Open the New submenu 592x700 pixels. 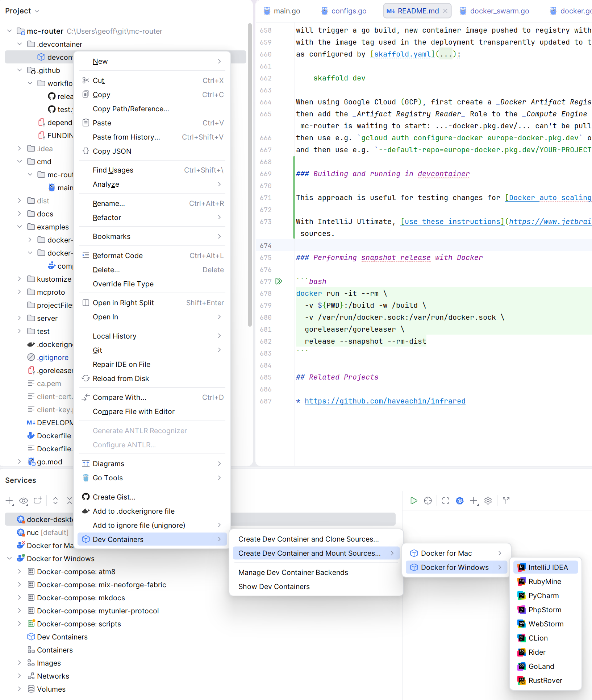153,61
